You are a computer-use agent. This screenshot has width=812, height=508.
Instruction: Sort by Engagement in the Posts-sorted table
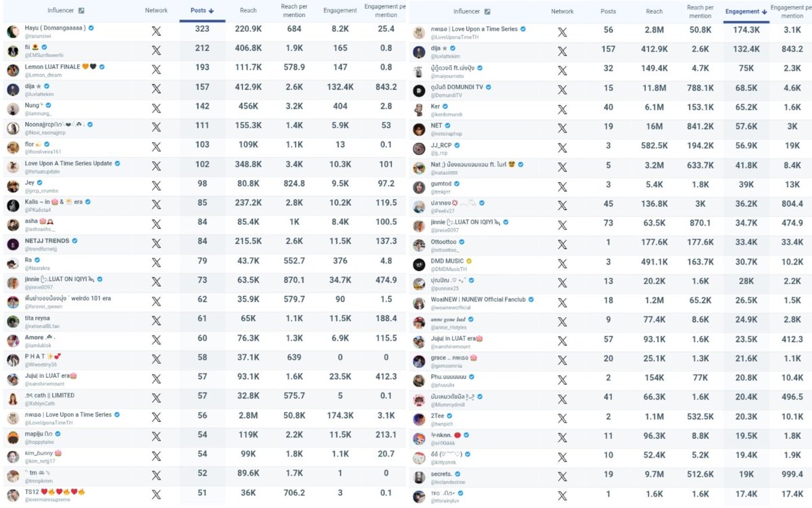pos(340,11)
